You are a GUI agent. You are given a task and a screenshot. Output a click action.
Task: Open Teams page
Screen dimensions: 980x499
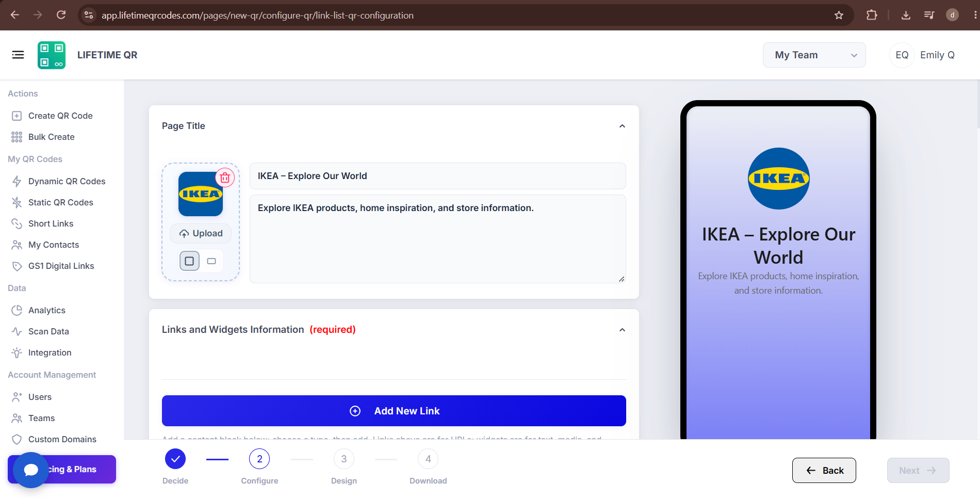click(34, 418)
